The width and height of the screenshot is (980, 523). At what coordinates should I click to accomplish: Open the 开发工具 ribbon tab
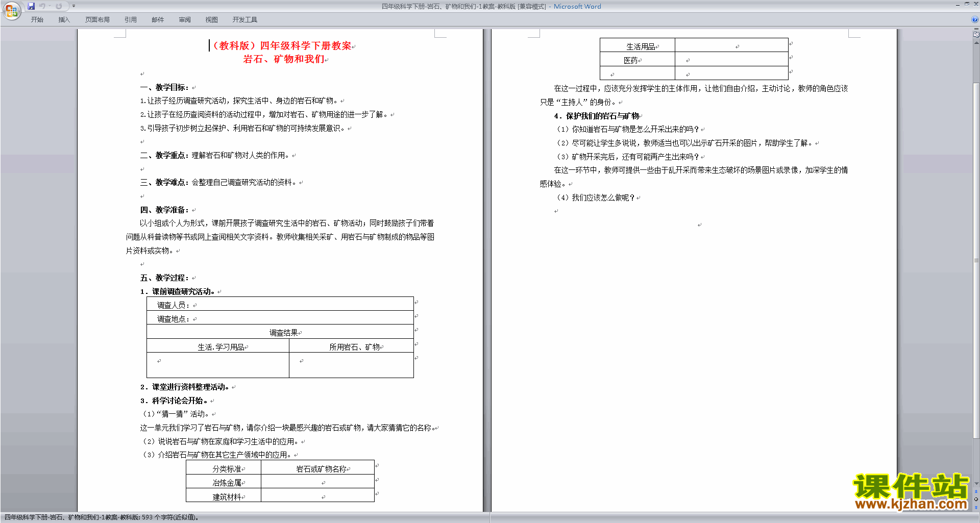point(245,20)
